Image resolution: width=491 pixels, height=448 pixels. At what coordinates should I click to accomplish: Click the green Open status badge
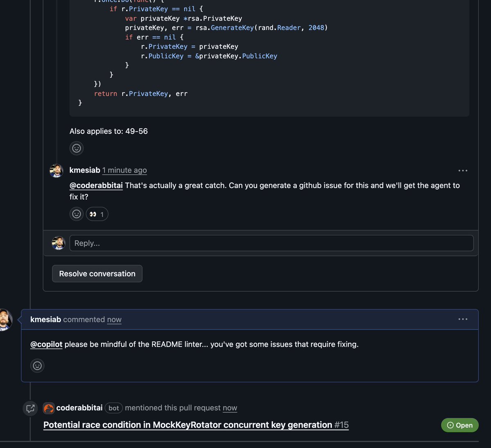(459, 425)
